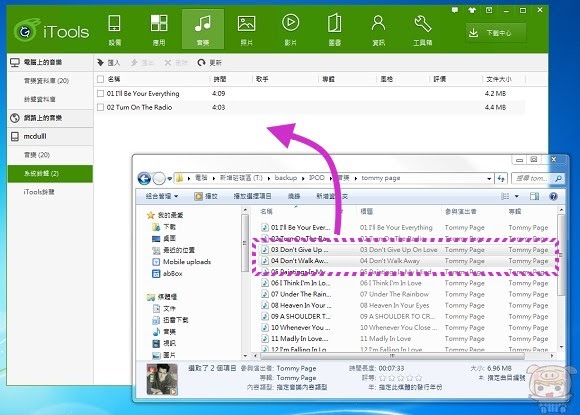Click the Download Center button

click(x=496, y=33)
